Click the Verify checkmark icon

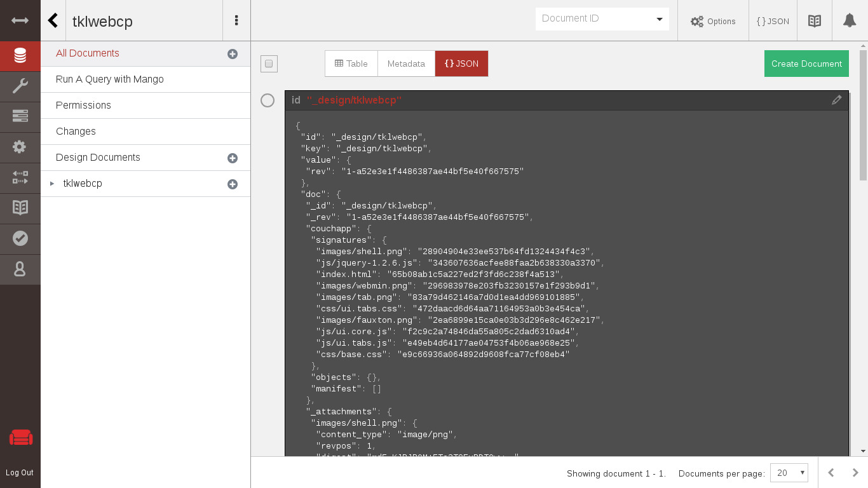(x=20, y=238)
